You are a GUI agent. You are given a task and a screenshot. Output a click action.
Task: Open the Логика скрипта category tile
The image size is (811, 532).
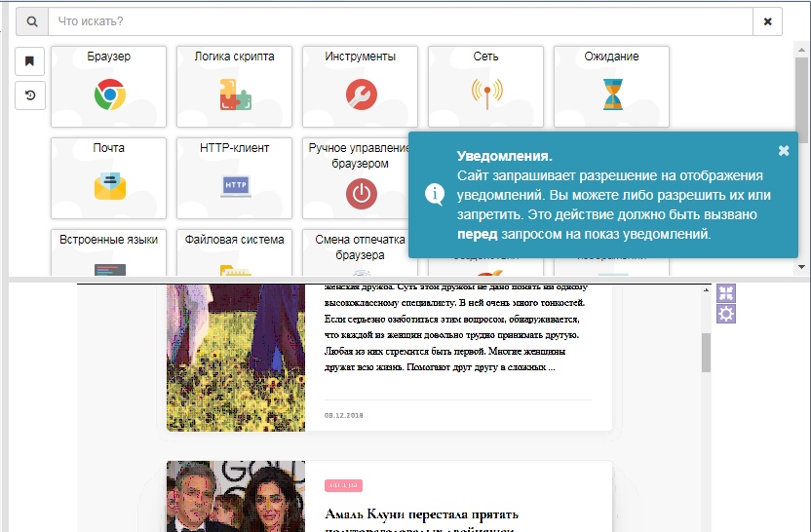[234, 87]
